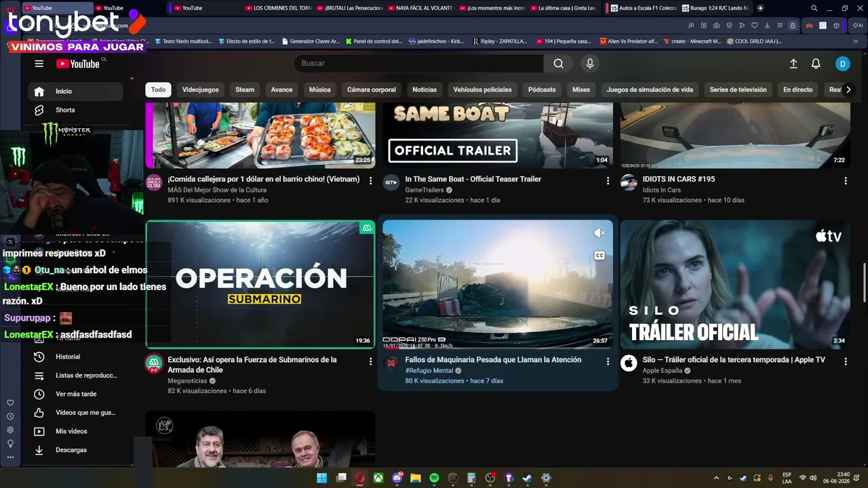Select the Mixes filter chip
This screenshot has height=488, width=868.
click(x=581, y=89)
